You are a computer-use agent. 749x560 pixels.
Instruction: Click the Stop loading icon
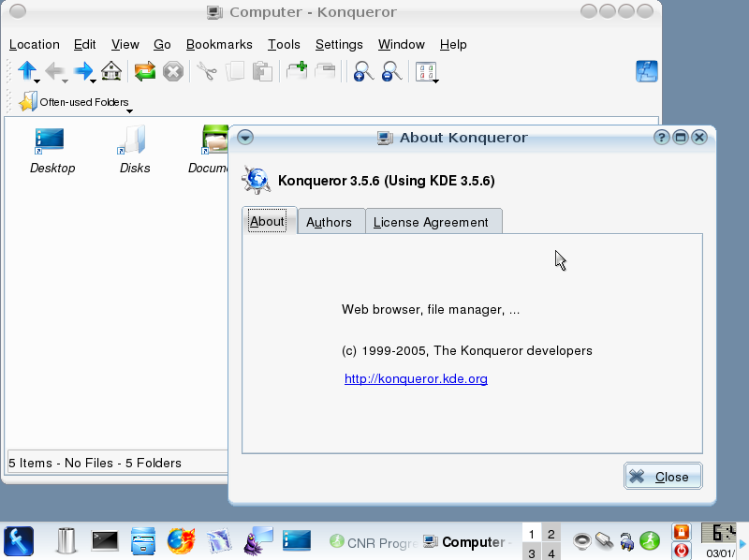click(173, 72)
